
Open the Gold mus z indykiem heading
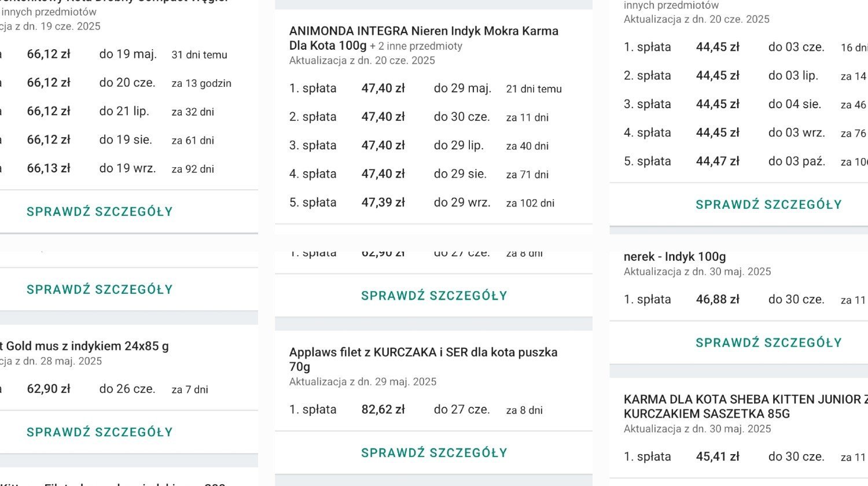(x=84, y=346)
